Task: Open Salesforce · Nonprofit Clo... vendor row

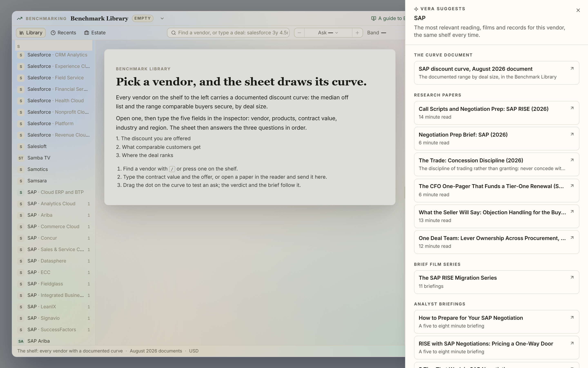Action: point(54,112)
